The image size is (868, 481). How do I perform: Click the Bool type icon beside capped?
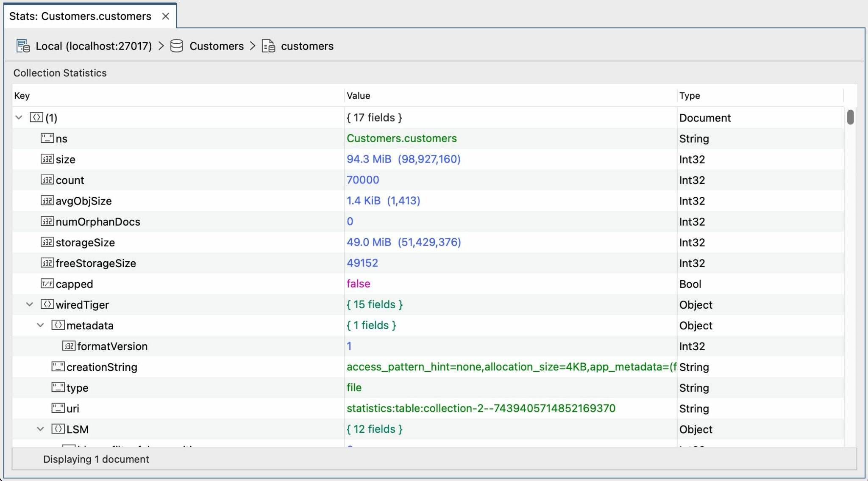(48, 284)
